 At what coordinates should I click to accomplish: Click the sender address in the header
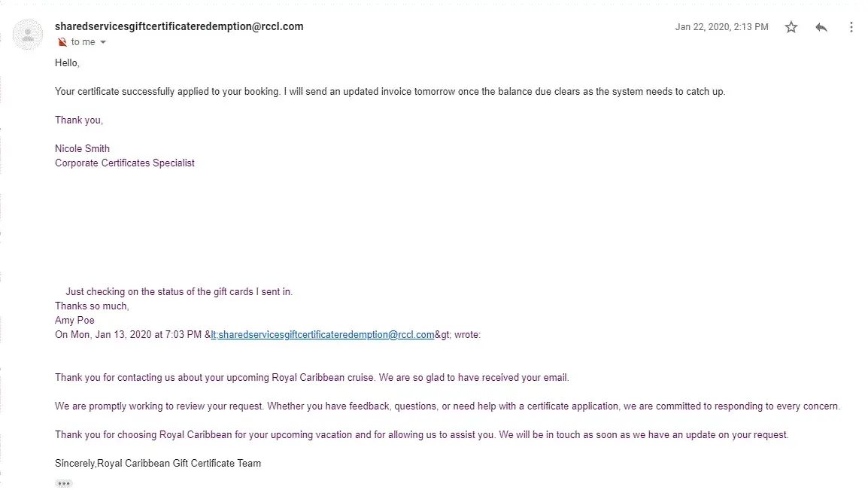point(179,26)
